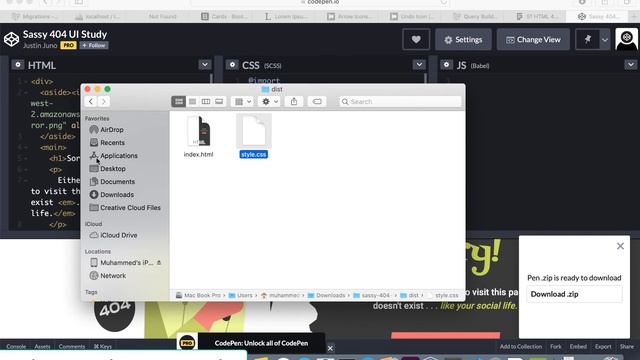The height and width of the screenshot is (360, 640).
Task: Love the pen with heart icon
Action: (416, 40)
